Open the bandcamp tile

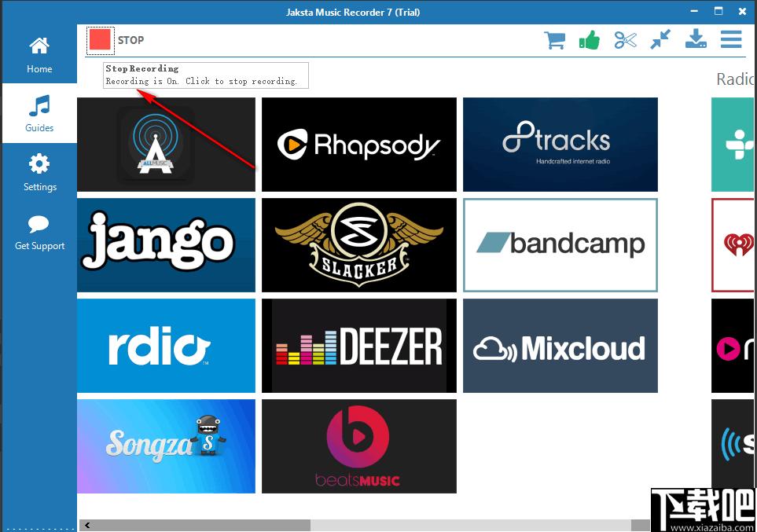point(560,244)
